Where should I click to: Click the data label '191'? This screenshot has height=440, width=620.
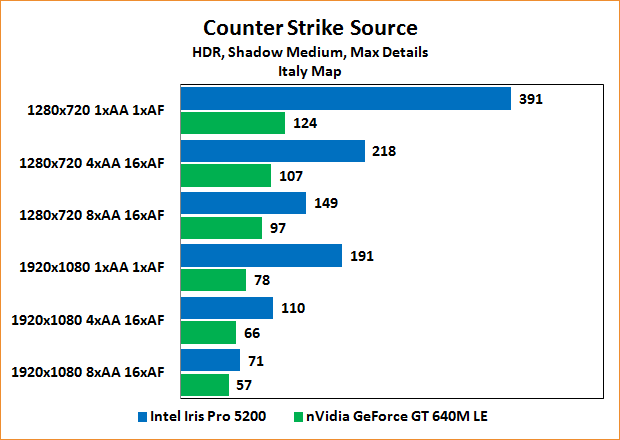[x=362, y=256]
